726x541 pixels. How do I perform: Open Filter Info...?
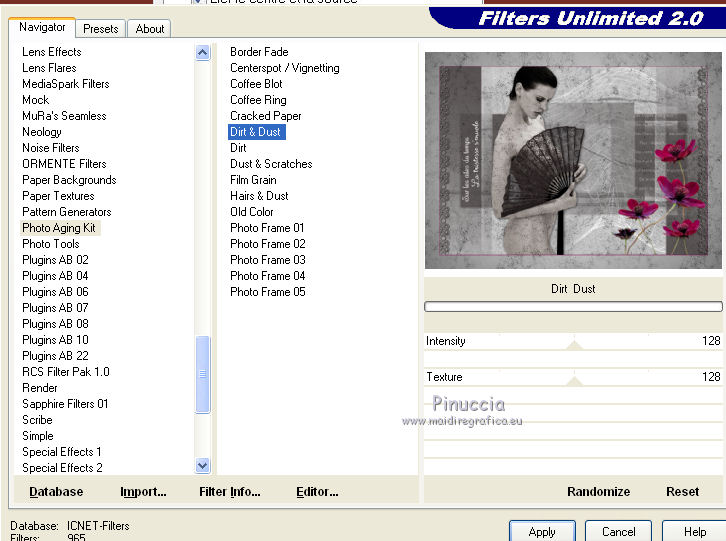click(230, 491)
